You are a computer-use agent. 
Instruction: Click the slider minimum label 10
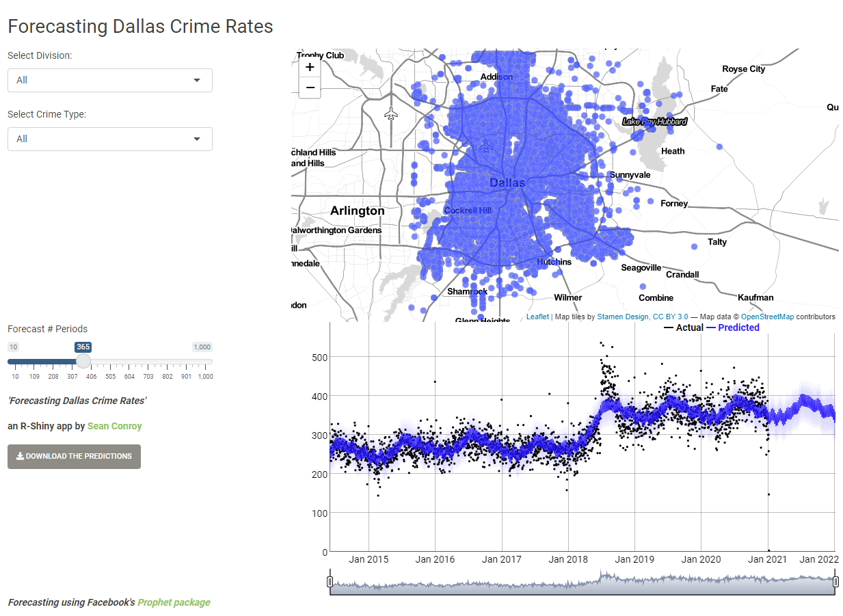(13, 347)
